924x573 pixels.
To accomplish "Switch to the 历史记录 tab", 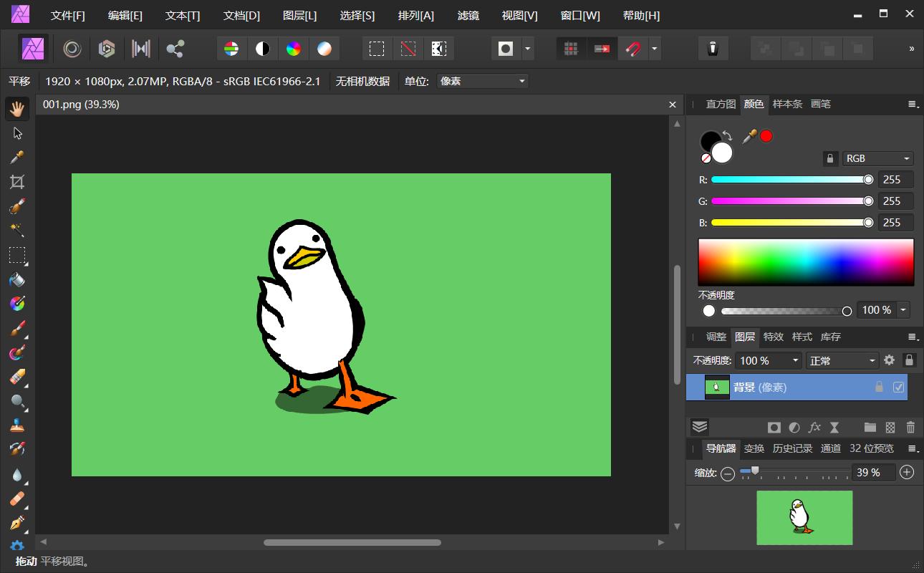I will [x=792, y=448].
